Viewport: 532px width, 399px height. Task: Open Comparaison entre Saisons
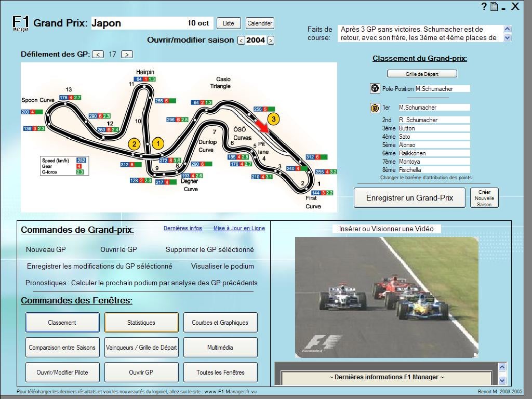coord(62,348)
